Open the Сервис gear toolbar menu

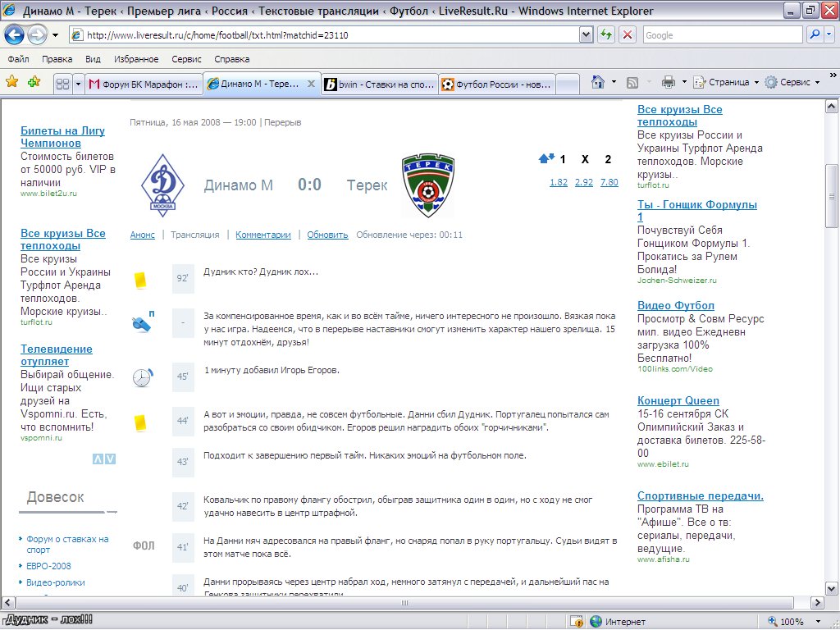click(x=792, y=82)
